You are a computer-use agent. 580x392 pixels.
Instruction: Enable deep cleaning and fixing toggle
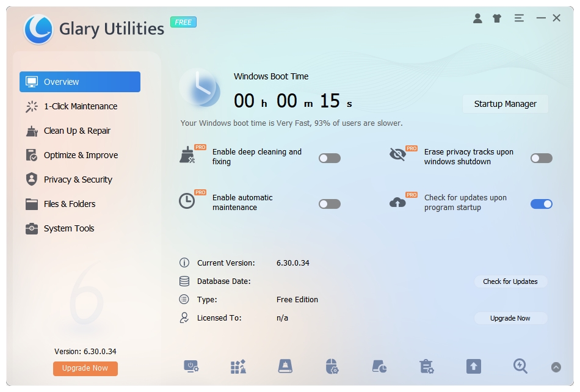coord(330,158)
